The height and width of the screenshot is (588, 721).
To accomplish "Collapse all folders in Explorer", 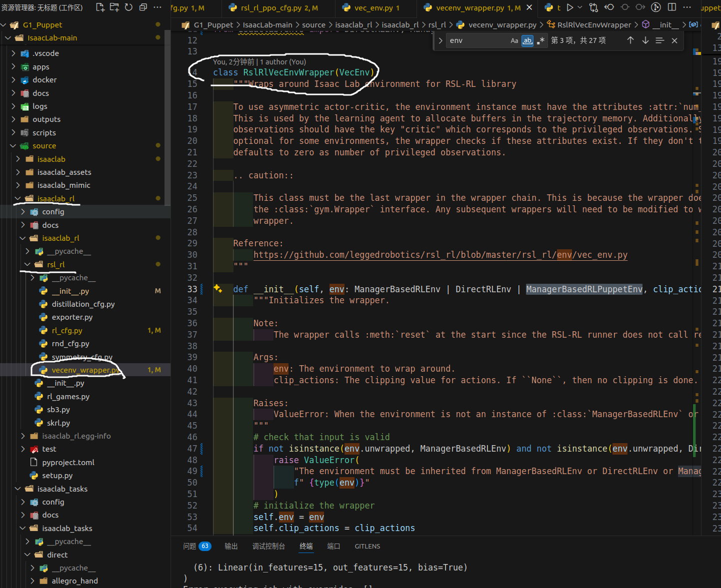I will [143, 7].
